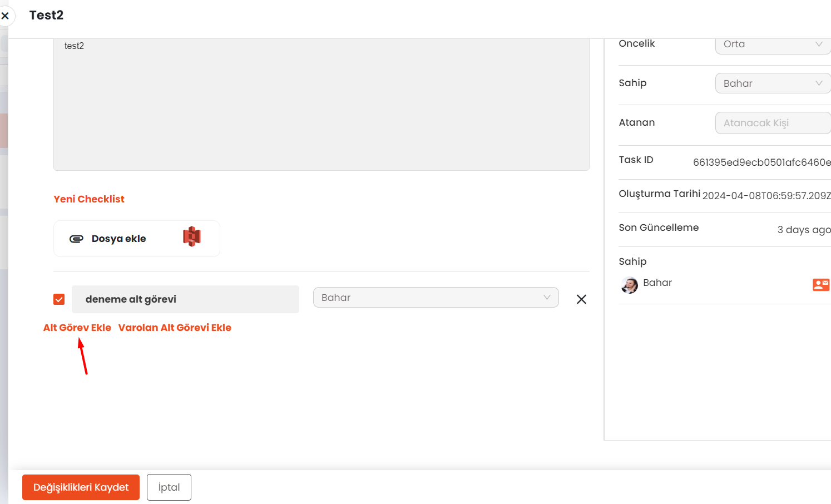Open the subtask assignee dropdown showing Bahar

click(x=436, y=298)
